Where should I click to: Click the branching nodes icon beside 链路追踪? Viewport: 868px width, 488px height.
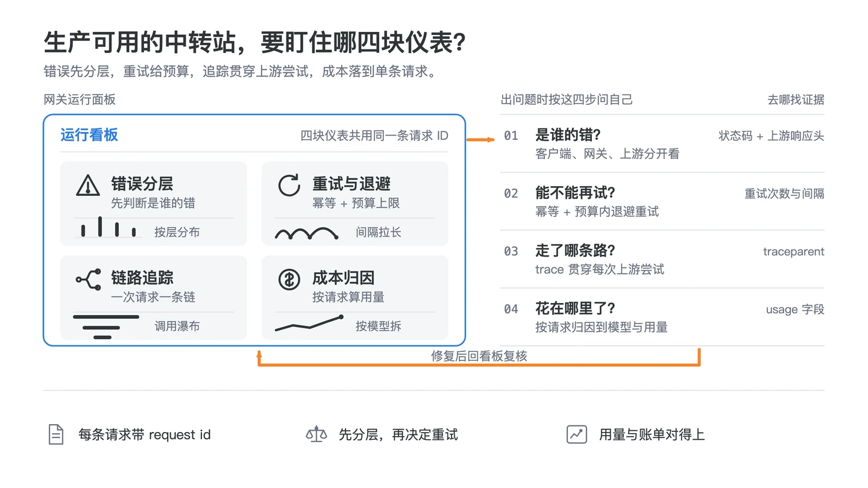pyautogui.click(x=88, y=279)
